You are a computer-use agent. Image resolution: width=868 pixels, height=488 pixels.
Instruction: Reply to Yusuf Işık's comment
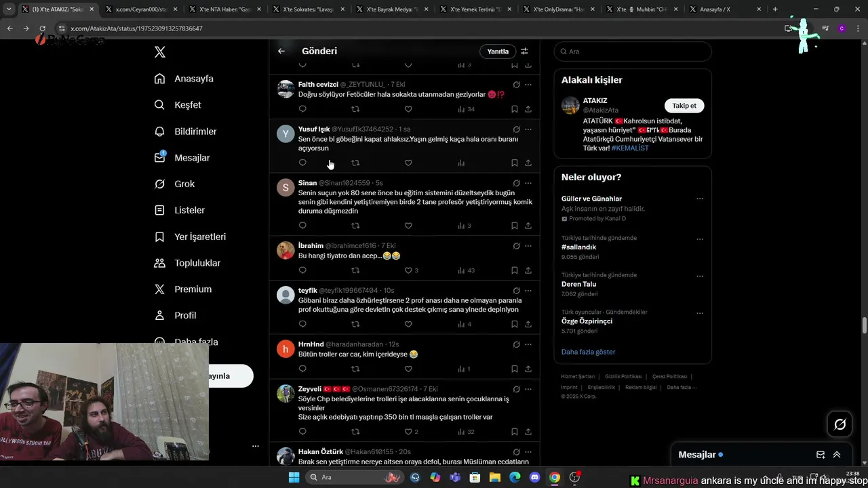click(302, 163)
